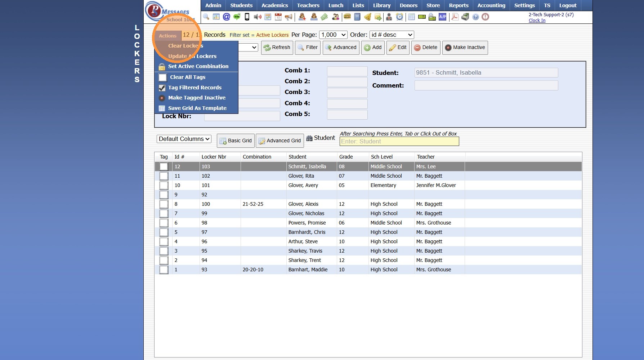The image size is (644, 360).
Task: Open the alarm clock icon in toolbar
Action: 399,17
